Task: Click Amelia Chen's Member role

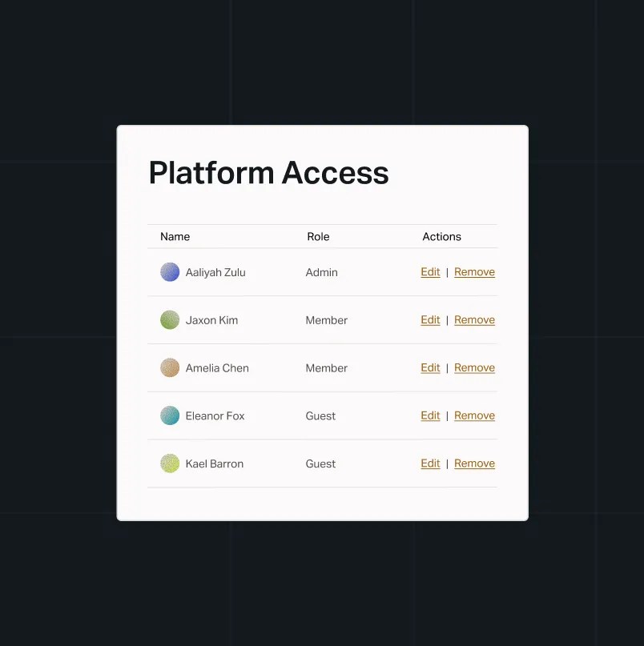Action: (x=327, y=368)
